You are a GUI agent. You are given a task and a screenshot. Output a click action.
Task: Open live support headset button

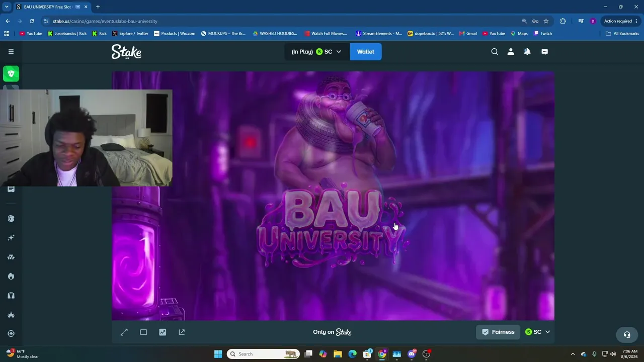(x=627, y=335)
